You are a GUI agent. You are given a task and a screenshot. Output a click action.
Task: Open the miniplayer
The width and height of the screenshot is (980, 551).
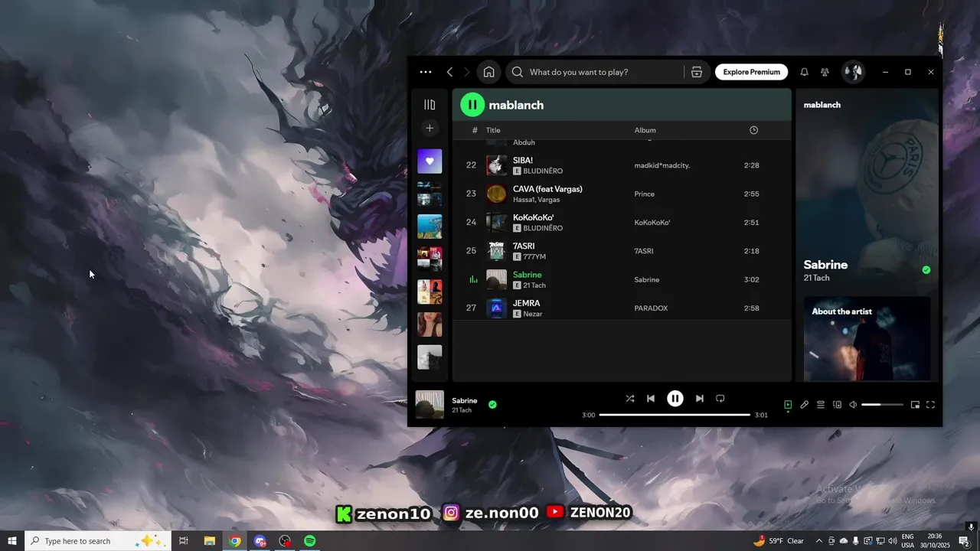pyautogui.click(x=915, y=405)
